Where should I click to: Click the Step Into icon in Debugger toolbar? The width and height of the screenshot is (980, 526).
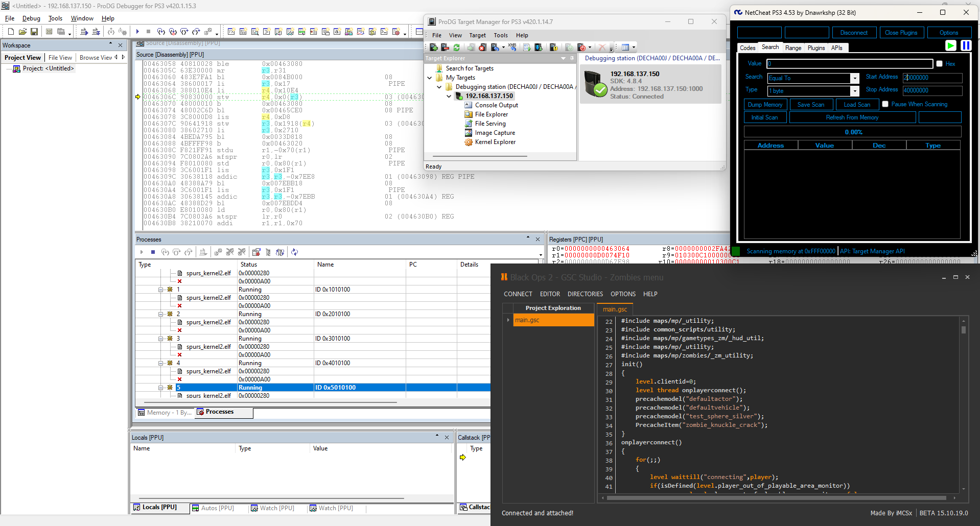click(x=161, y=32)
